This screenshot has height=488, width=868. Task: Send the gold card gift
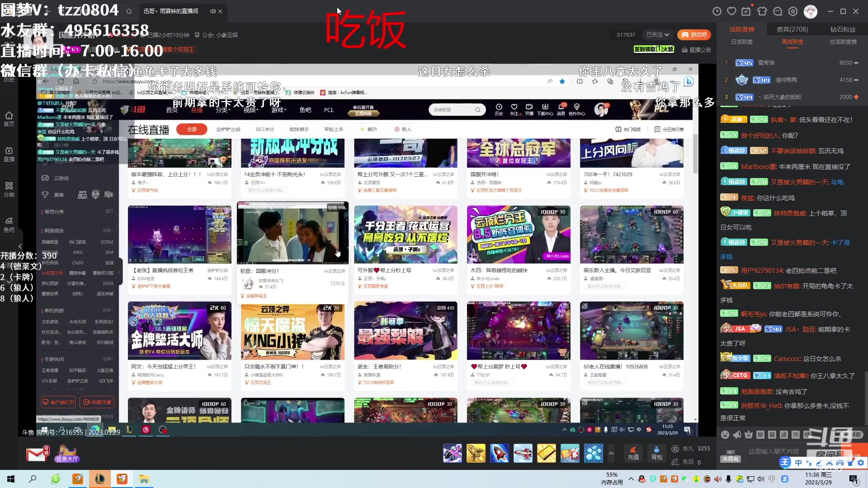pos(547,453)
